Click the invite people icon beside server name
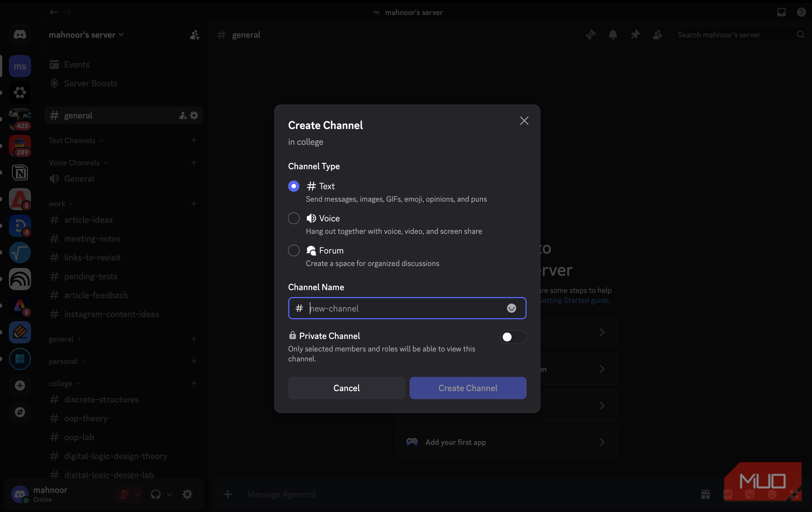The image size is (812, 512). click(195, 35)
